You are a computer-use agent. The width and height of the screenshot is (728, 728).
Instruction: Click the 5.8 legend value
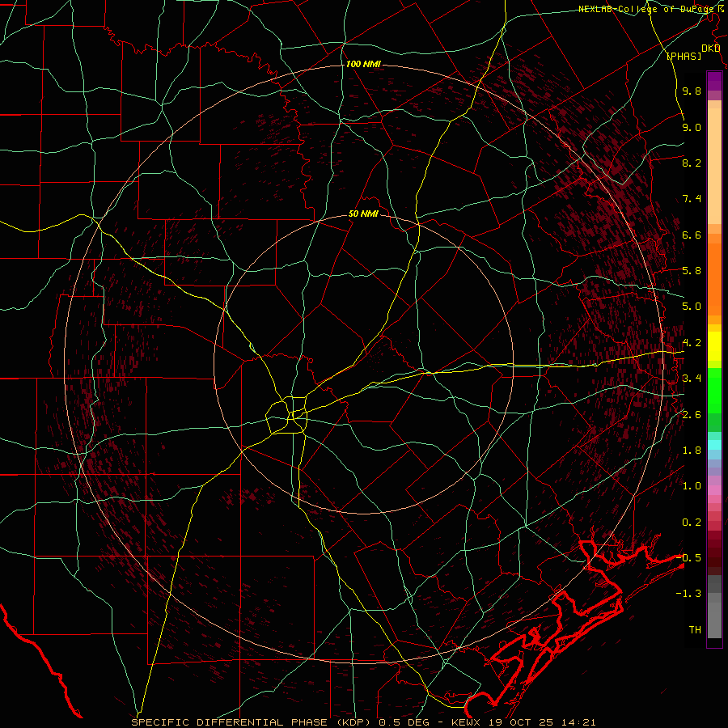pos(692,271)
